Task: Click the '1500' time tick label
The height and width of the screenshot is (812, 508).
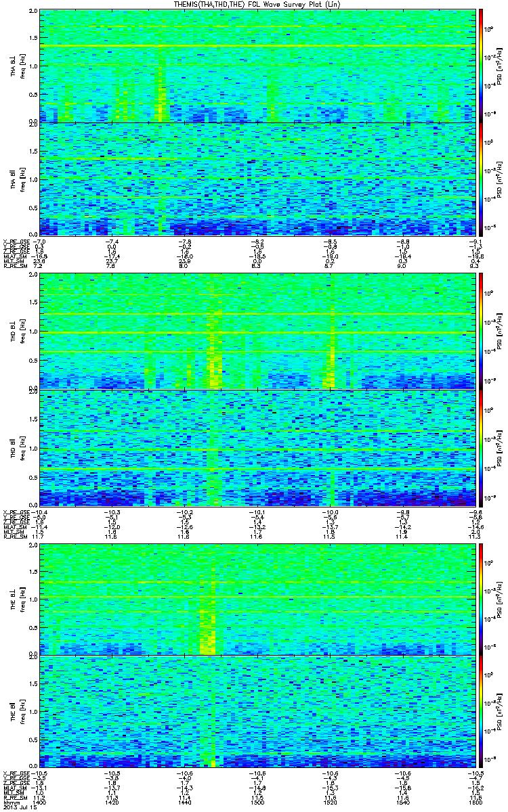Action: pos(256,801)
